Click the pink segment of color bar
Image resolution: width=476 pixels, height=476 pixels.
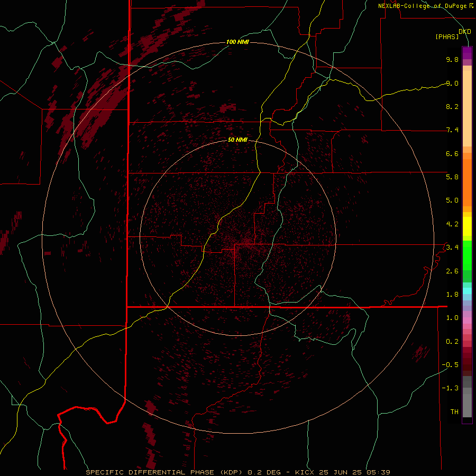point(467,321)
